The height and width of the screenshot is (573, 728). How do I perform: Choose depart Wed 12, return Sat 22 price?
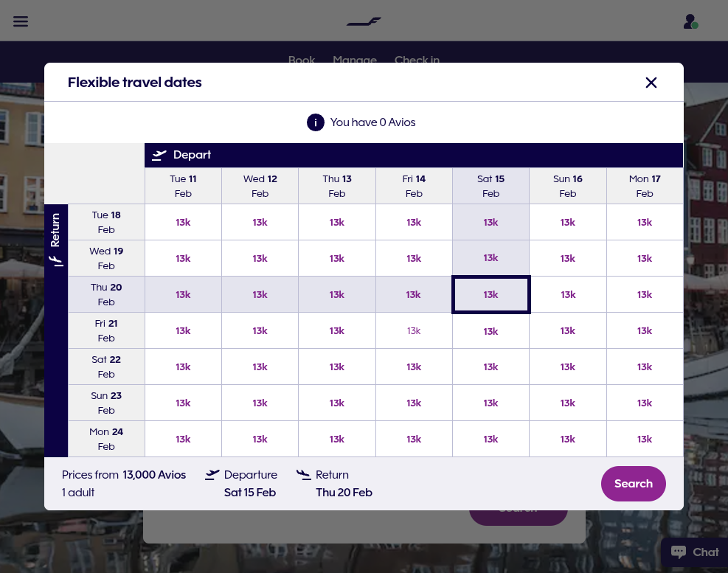(260, 367)
